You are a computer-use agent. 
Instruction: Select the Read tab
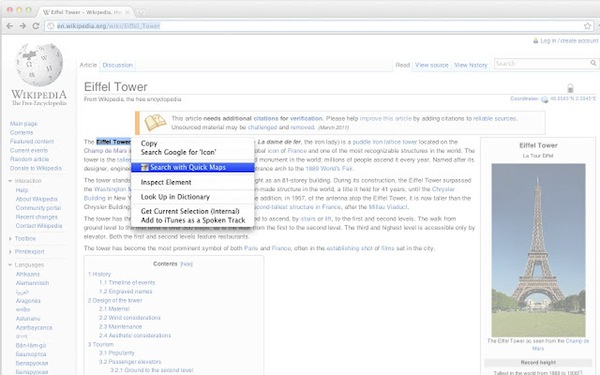click(403, 65)
